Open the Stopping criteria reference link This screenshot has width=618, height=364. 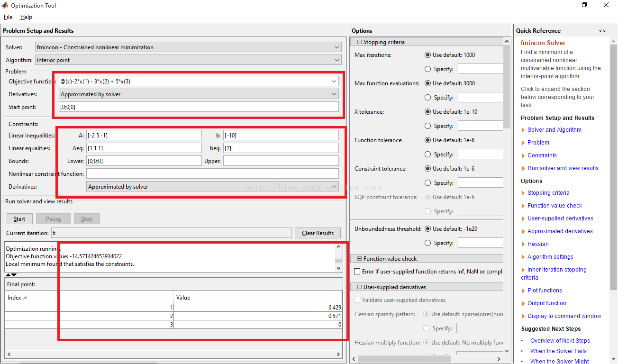point(548,193)
